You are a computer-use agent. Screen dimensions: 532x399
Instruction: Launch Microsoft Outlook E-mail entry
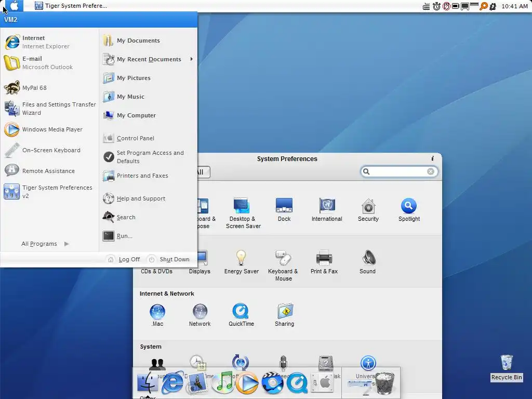(50, 63)
